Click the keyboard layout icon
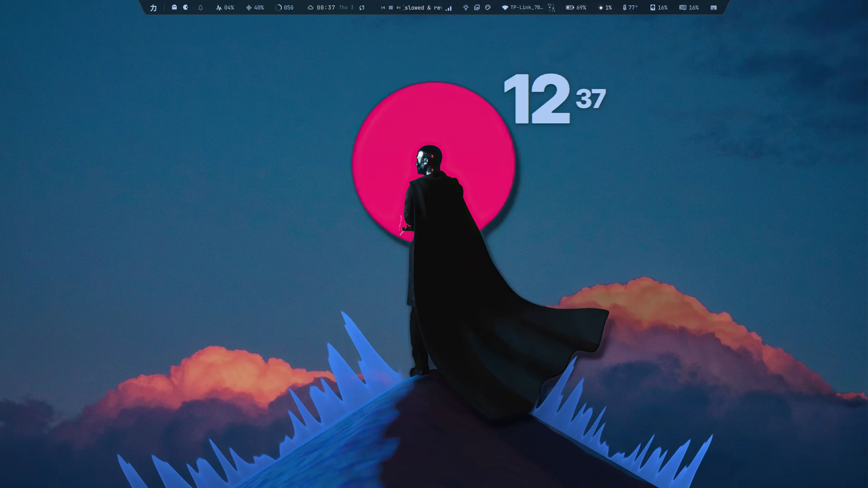This screenshot has height=488, width=868. click(x=713, y=8)
